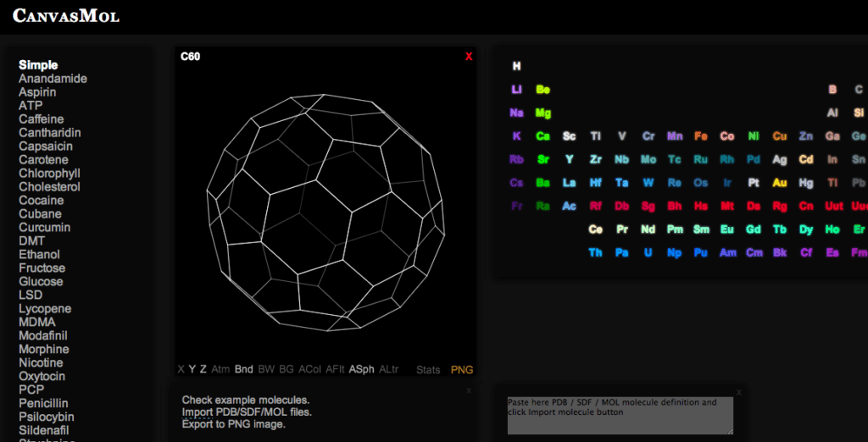Screen dimensions: 868x442
Task: Switch the BG background setting
Action: [287, 369]
